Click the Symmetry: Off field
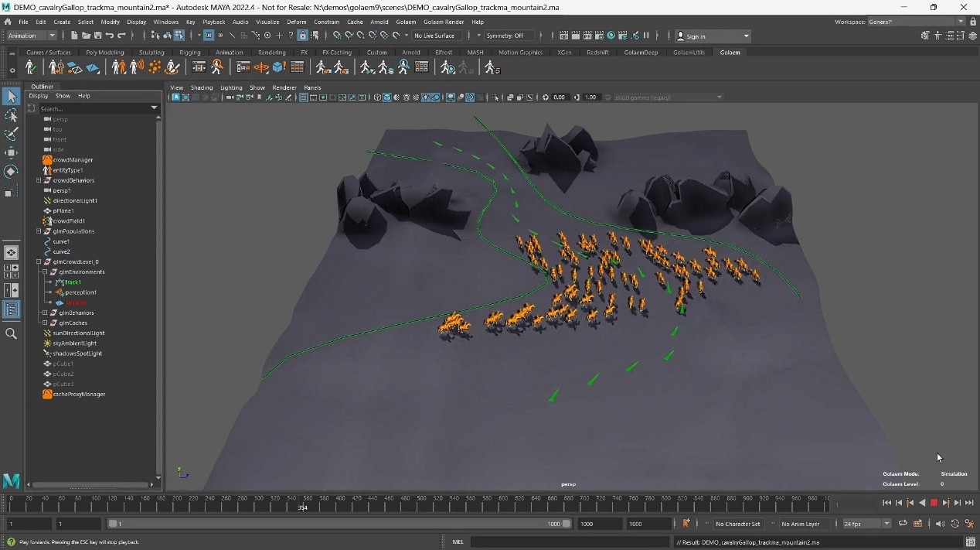The image size is (980, 550). 509,36
